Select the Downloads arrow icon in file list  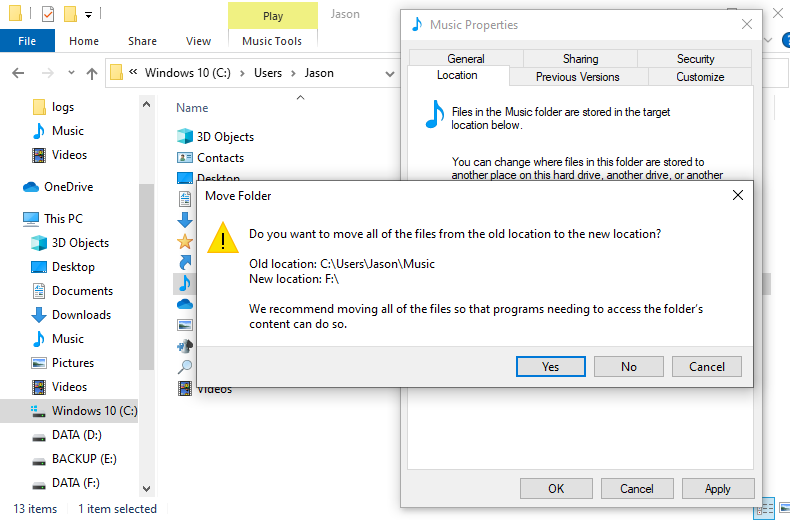tap(185, 220)
